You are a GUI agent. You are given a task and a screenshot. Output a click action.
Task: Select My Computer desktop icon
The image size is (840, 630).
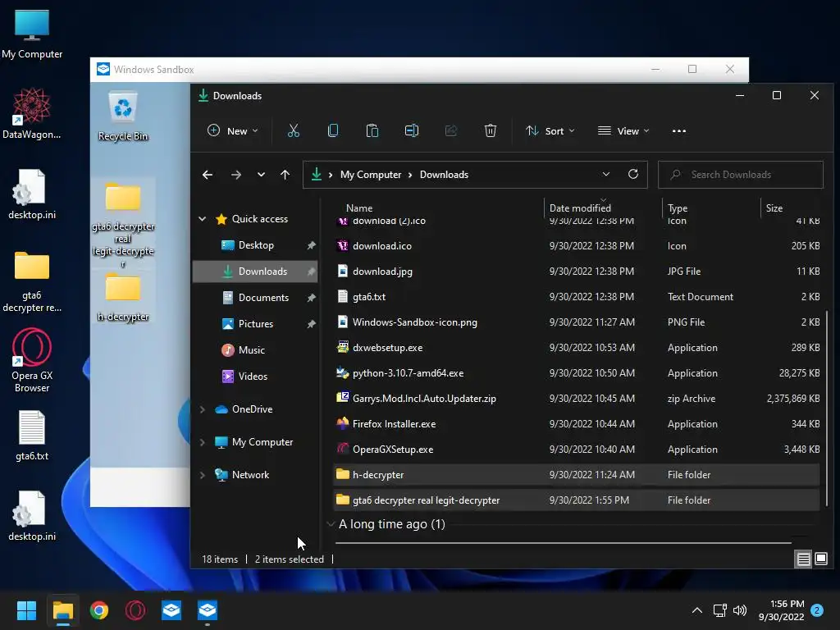point(32,33)
